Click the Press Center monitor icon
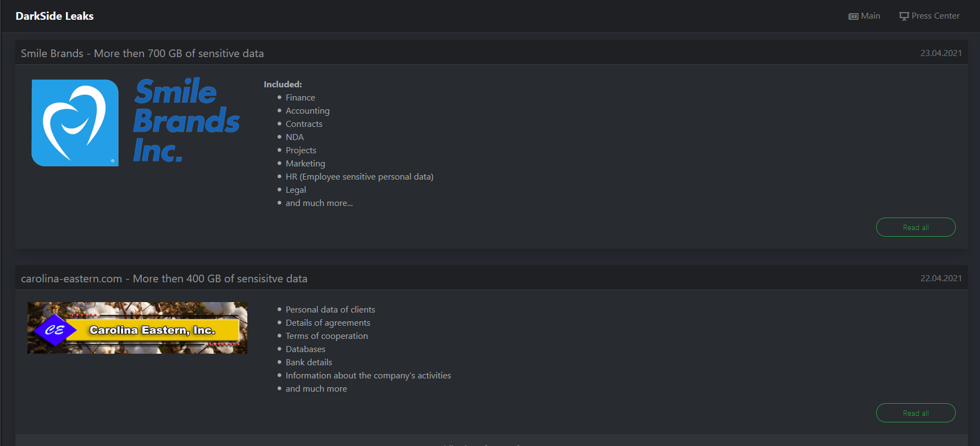This screenshot has height=446, width=980. coord(904,16)
